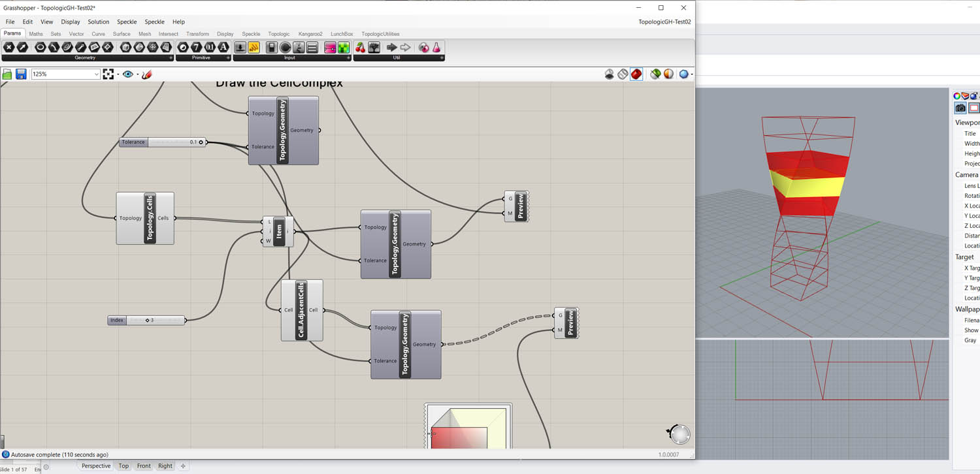Expand the Geometry panel with plus button
The height and width of the screenshot is (474, 980).
(171, 58)
